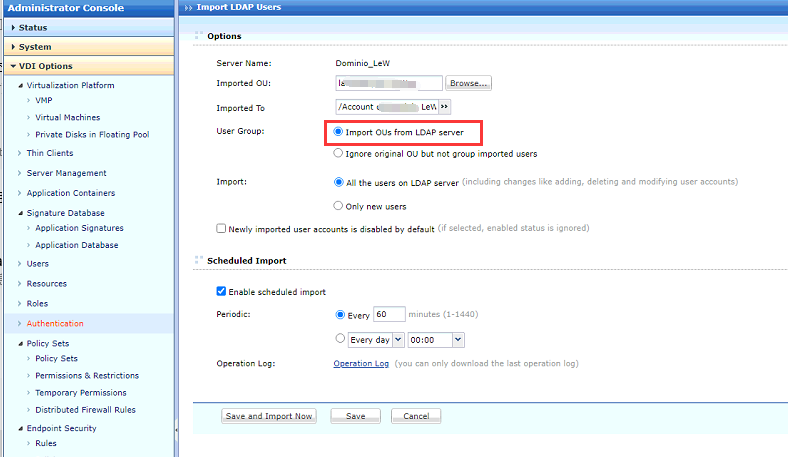The height and width of the screenshot is (457, 788).
Task: Collapse the VDI Options section
Action: coord(89,66)
